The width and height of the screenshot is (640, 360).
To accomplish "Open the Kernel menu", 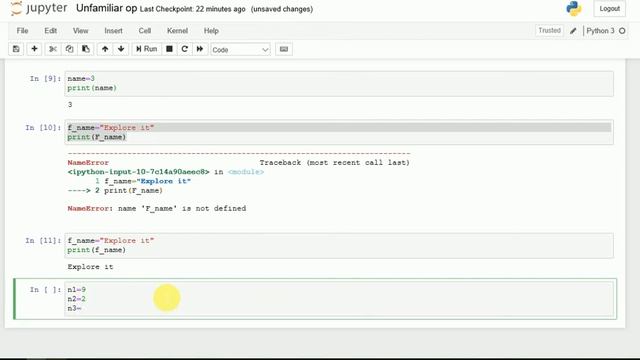I will (177, 31).
